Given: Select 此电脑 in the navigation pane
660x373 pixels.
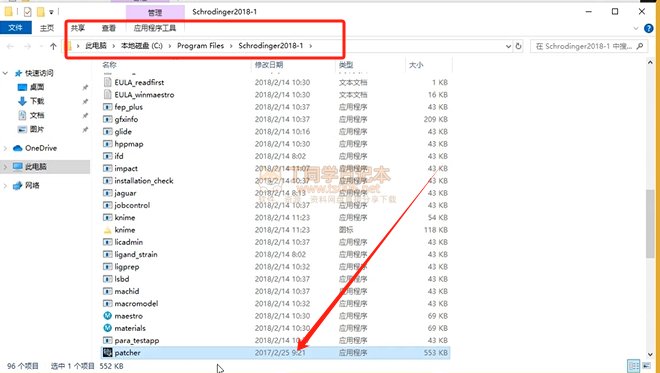Looking at the screenshot, I should [35, 167].
